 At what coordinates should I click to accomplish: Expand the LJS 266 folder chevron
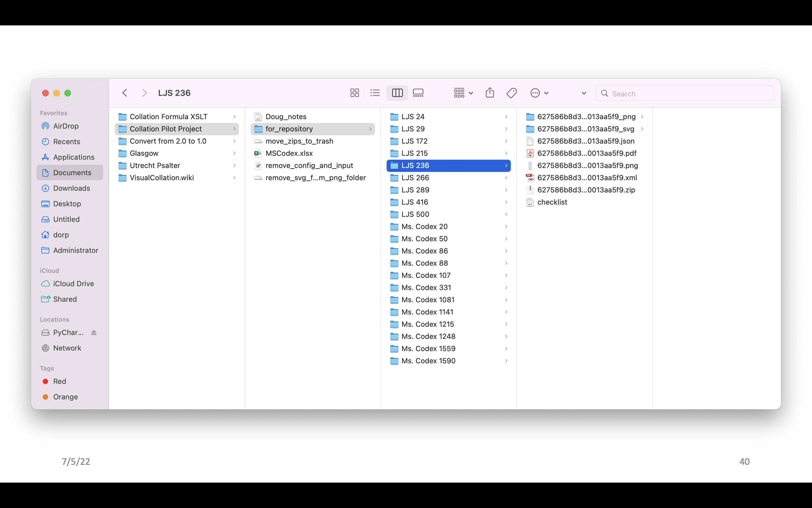[x=506, y=178]
